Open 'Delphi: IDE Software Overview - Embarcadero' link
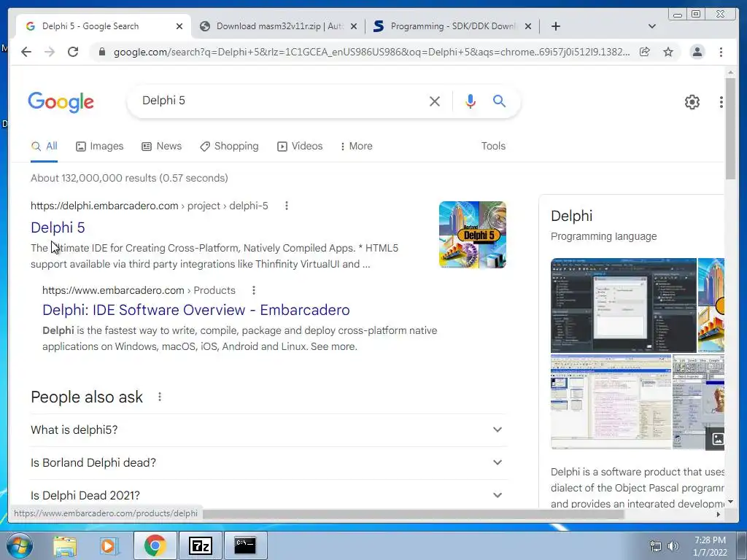747x560 pixels. tap(196, 310)
